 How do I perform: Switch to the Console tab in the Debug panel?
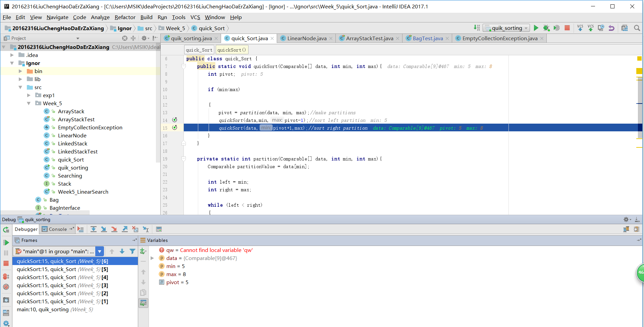click(x=58, y=229)
